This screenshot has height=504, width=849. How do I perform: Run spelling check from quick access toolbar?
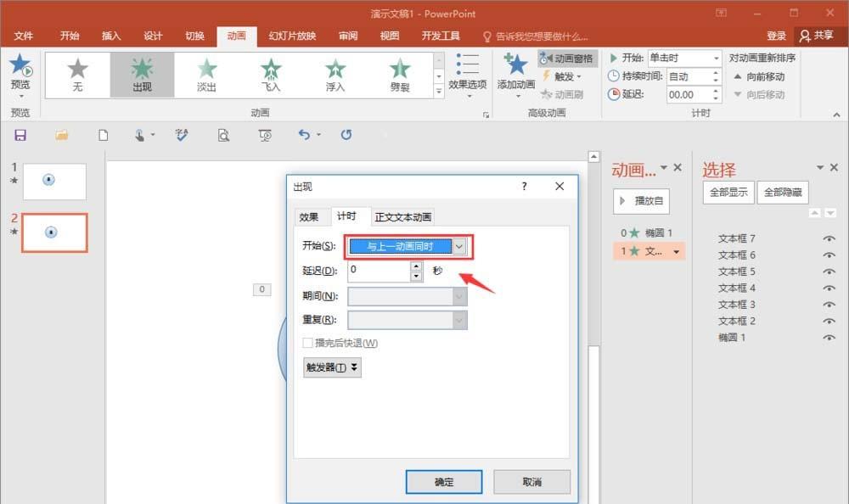(181, 135)
